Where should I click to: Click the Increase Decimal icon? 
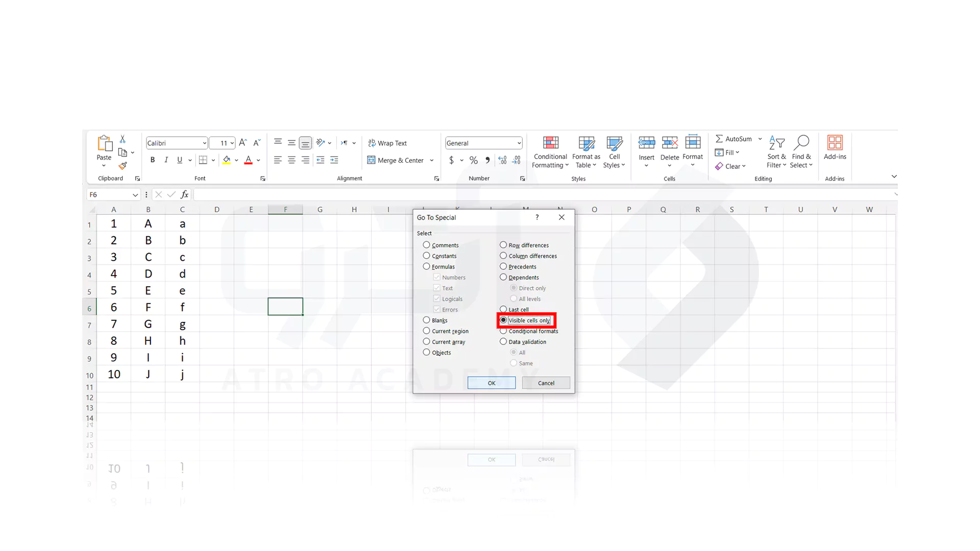click(503, 160)
